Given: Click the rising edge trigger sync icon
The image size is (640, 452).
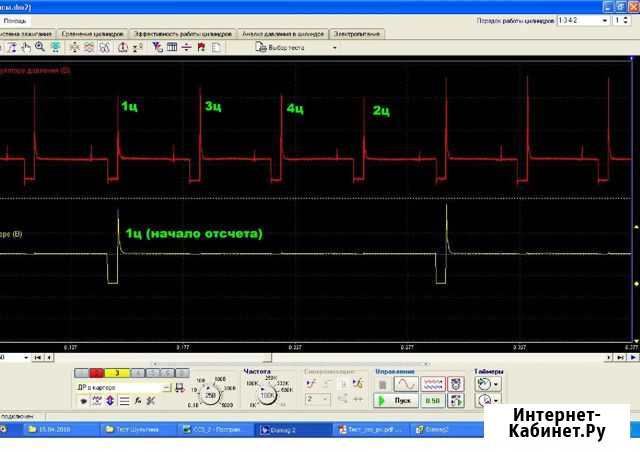Looking at the screenshot, I should click(311, 383).
